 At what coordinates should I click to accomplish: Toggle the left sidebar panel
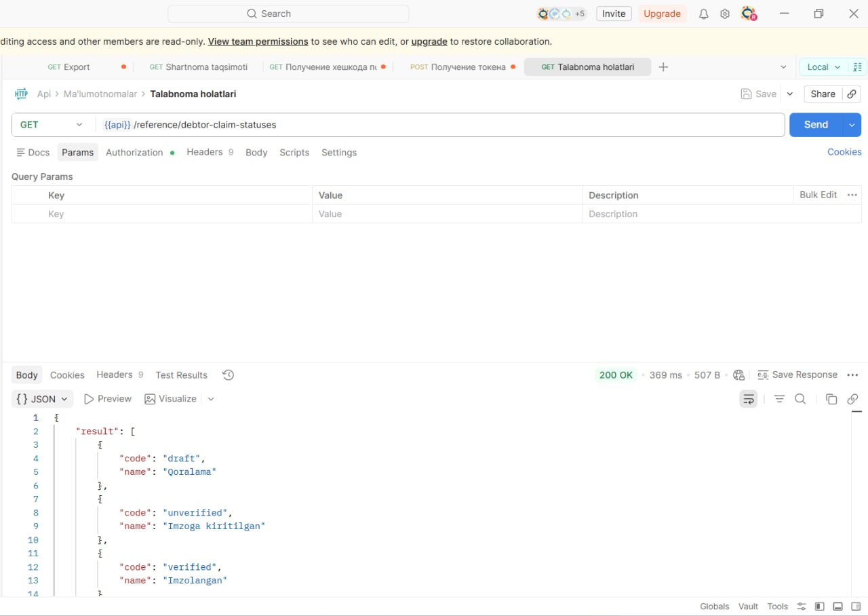820,607
